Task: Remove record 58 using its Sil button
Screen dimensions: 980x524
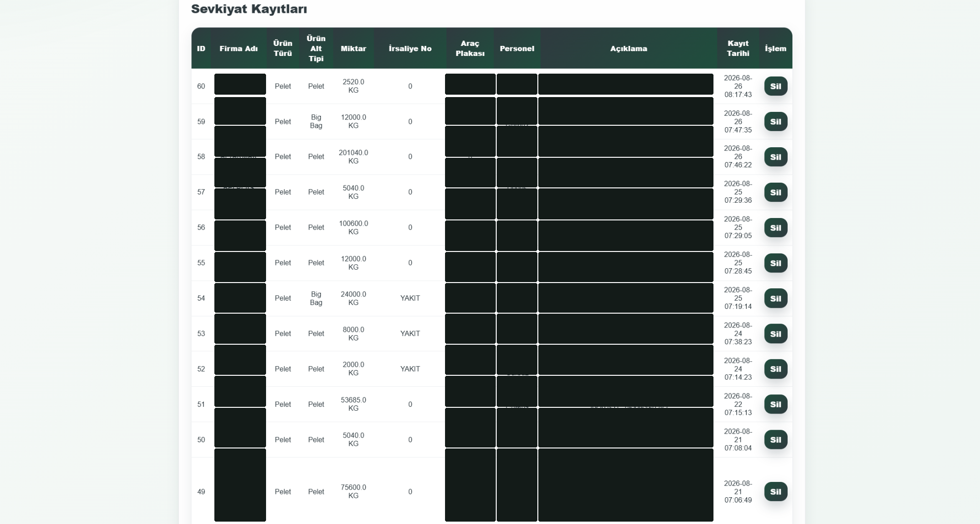Action: [x=776, y=157]
